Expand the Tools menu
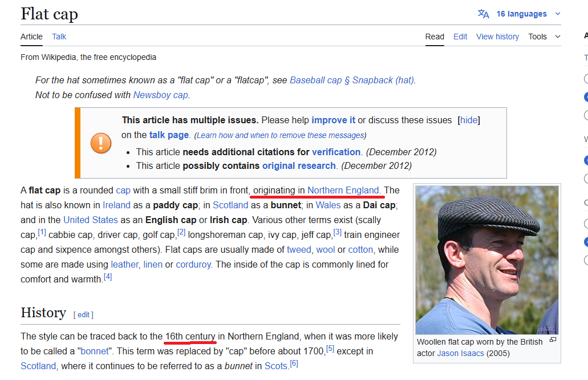 coord(544,37)
